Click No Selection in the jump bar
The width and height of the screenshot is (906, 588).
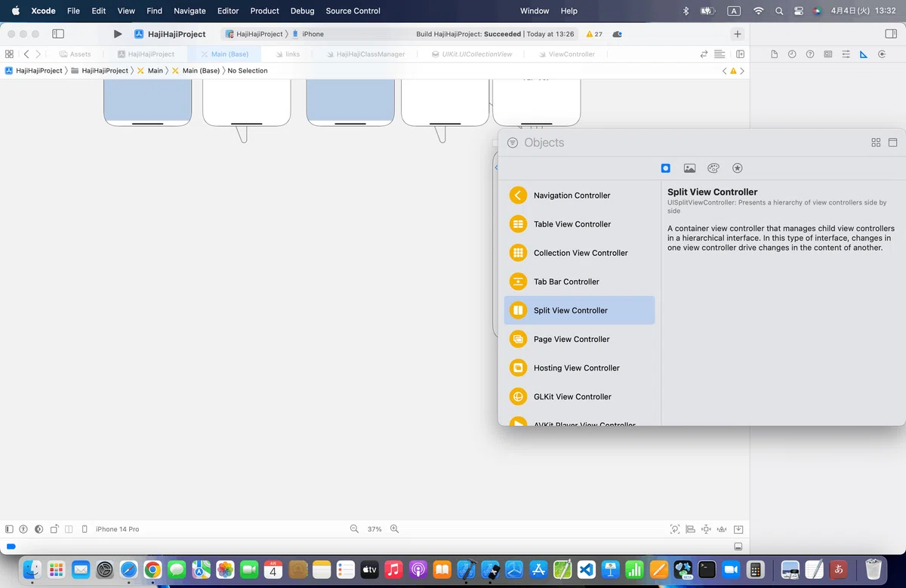coord(248,70)
